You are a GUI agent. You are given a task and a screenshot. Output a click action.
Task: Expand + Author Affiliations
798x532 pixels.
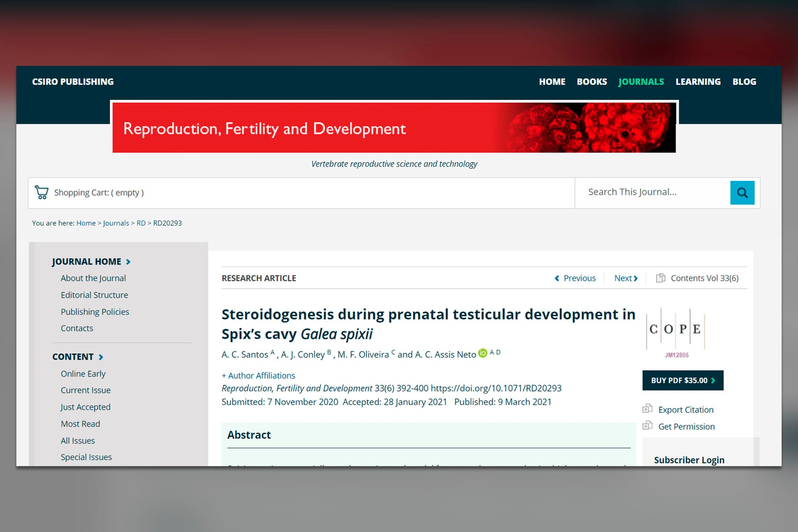point(258,375)
